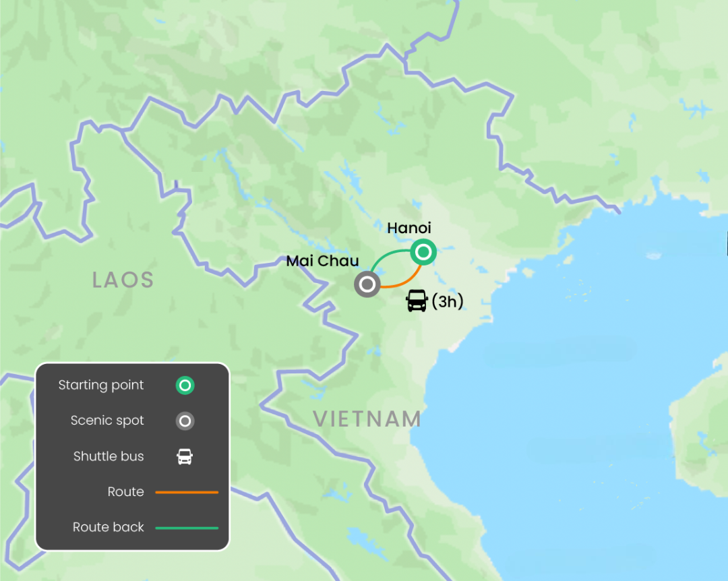Click the Mai Chau place label
The image size is (728, 581).
322,261
